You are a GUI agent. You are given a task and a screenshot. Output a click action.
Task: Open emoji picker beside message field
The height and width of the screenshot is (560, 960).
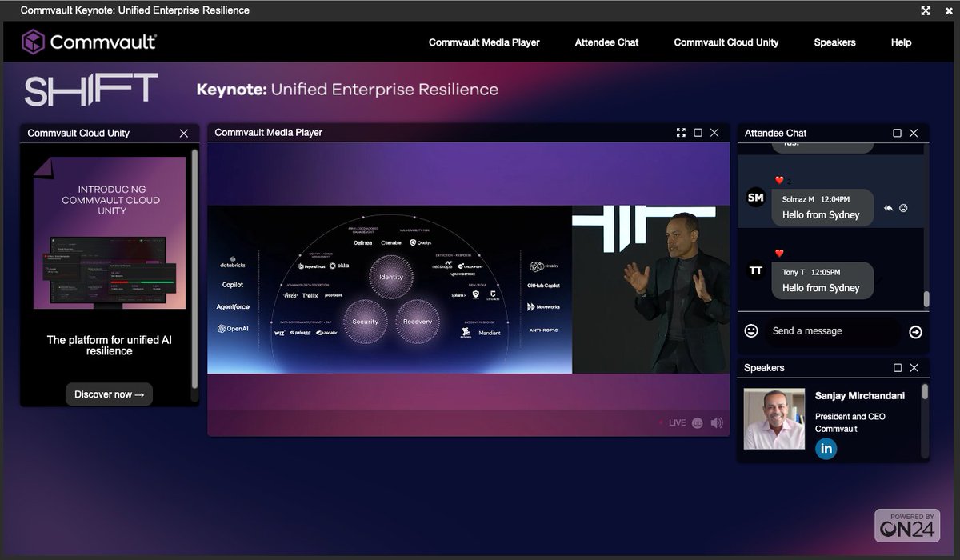[x=751, y=330]
